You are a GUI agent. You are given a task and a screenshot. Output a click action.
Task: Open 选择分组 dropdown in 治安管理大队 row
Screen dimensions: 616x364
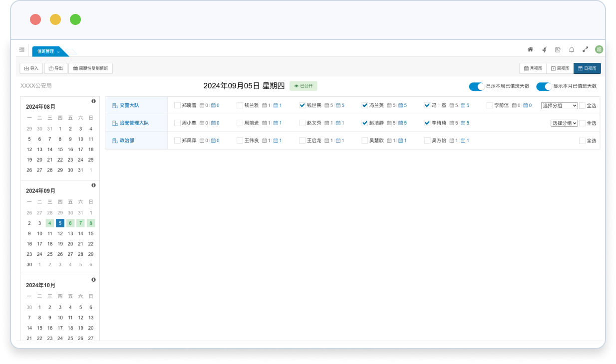point(564,123)
